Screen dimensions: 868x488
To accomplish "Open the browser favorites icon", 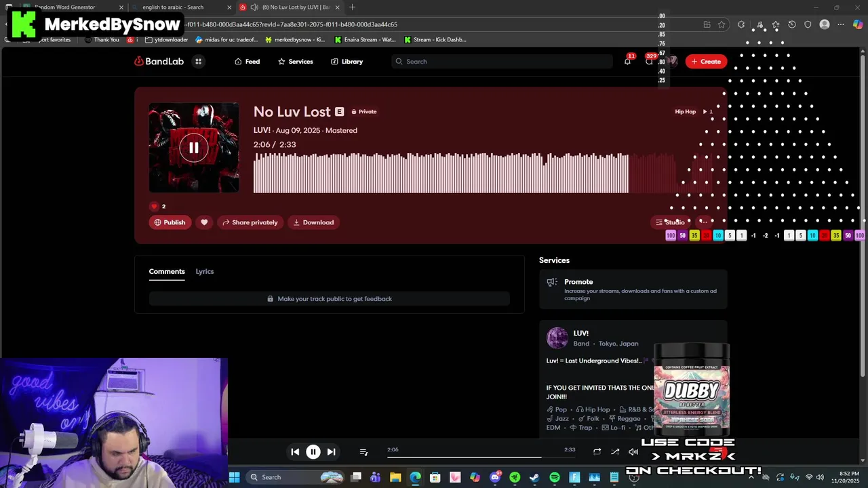I will point(776,24).
